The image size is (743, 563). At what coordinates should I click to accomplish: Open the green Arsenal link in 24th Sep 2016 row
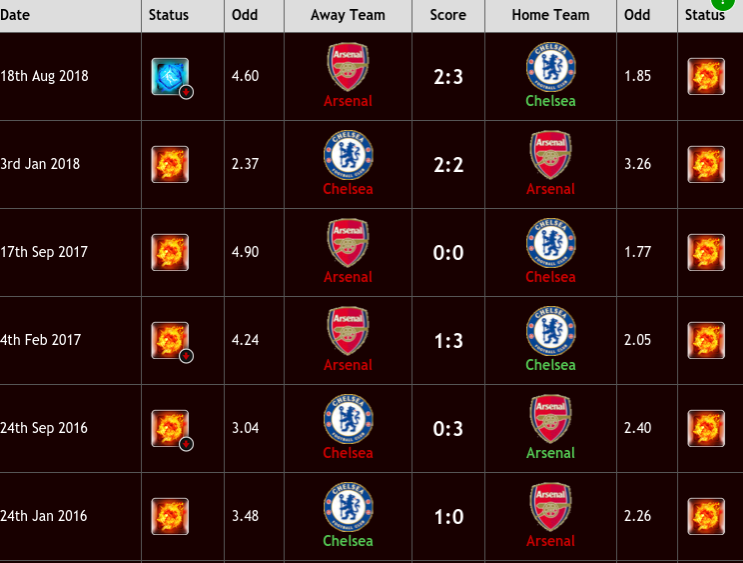pyautogui.click(x=551, y=453)
